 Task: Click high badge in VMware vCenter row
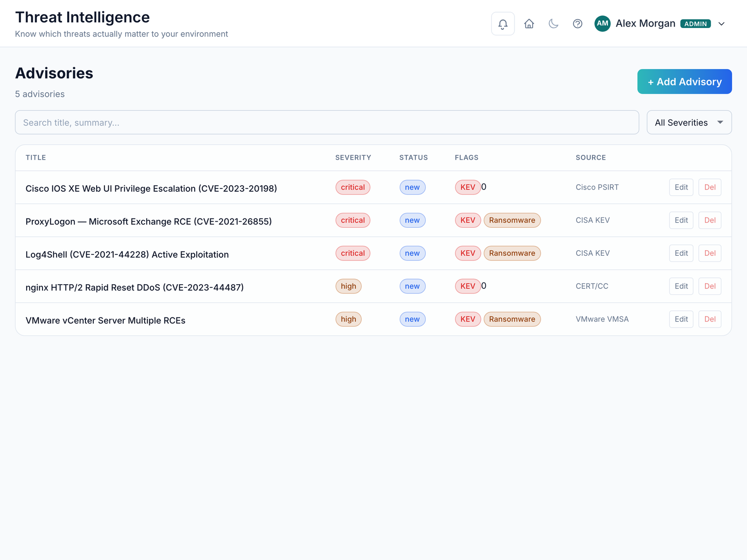[x=348, y=319]
